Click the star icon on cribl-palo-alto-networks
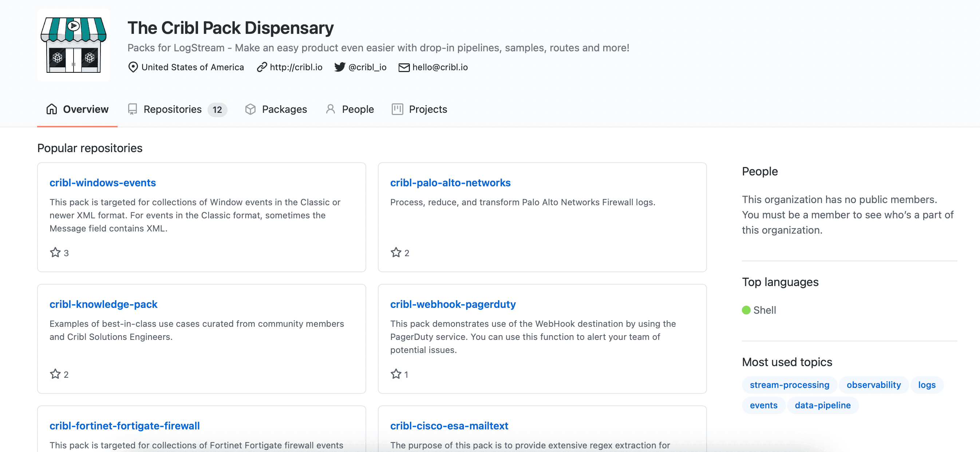The width and height of the screenshot is (980, 452). click(x=396, y=253)
